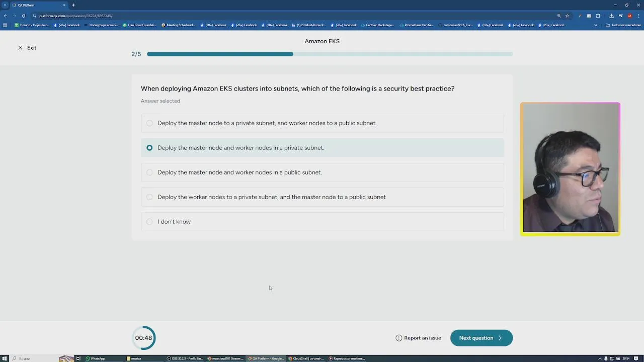Click the Exit X icon
This screenshot has width=644, height=362.
point(20,48)
